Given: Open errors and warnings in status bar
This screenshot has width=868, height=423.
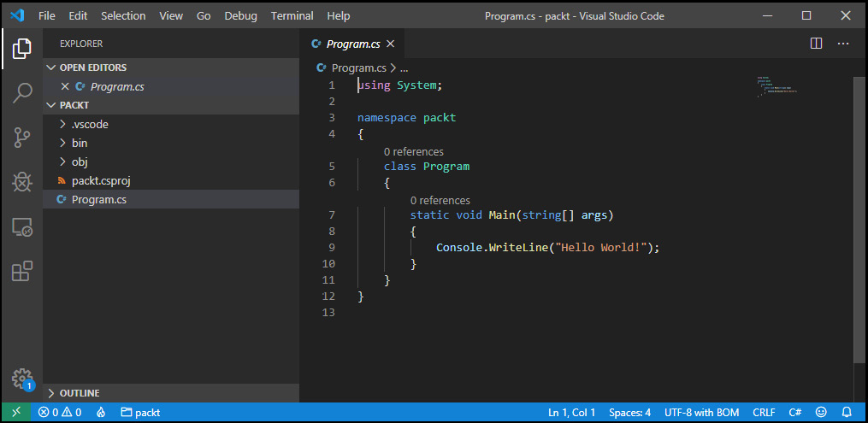Looking at the screenshot, I should [60, 413].
